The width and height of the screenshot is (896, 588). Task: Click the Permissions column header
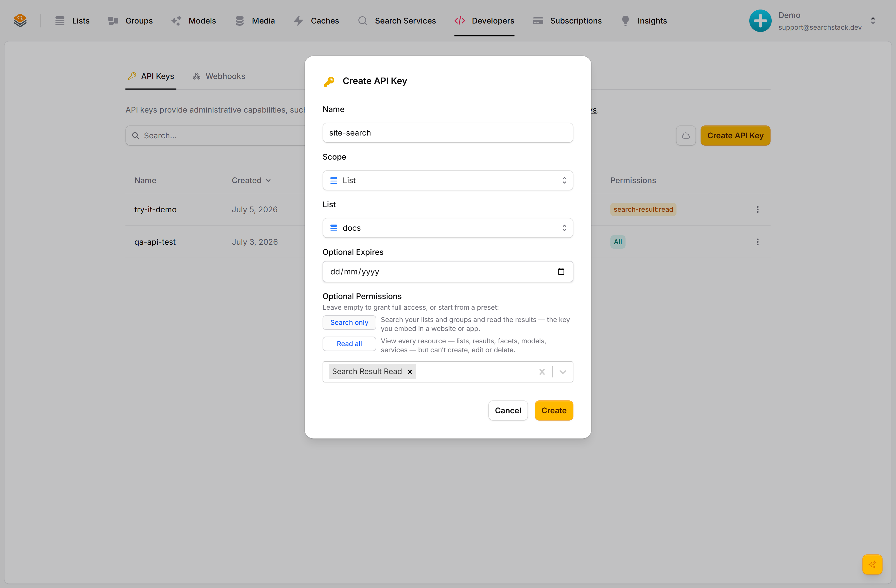pos(633,180)
